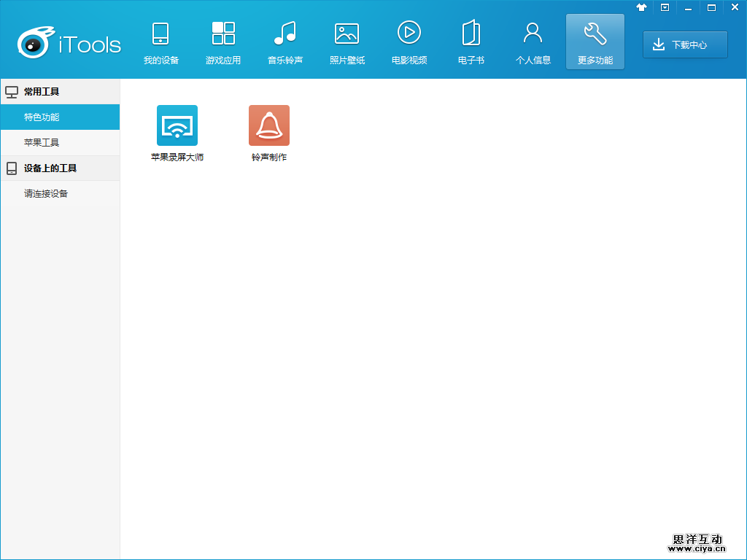Select 苹果工具 in the sidebar
Image resolution: width=747 pixels, height=560 pixels.
tap(60, 142)
